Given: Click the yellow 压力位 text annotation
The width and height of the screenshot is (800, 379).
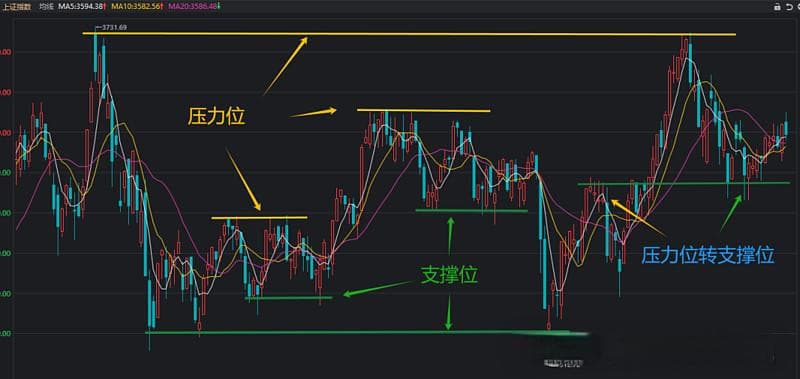Looking at the screenshot, I should [x=217, y=117].
